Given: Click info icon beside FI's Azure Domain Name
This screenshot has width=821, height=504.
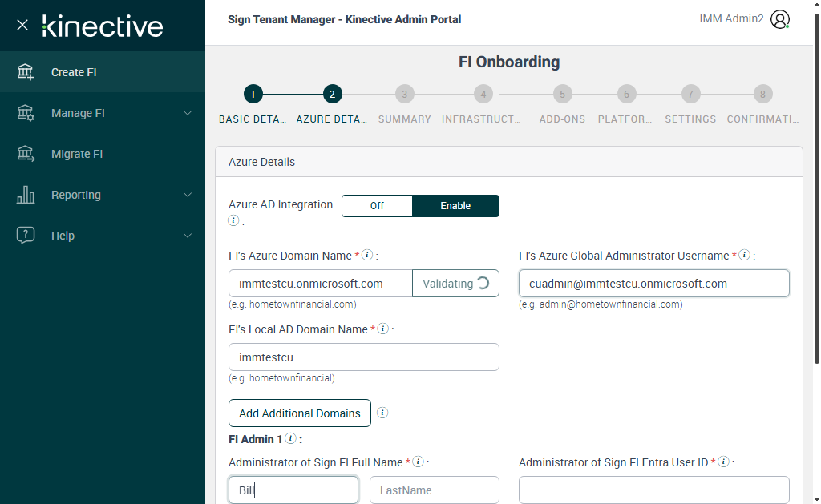Looking at the screenshot, I should (x=367, y=255).
